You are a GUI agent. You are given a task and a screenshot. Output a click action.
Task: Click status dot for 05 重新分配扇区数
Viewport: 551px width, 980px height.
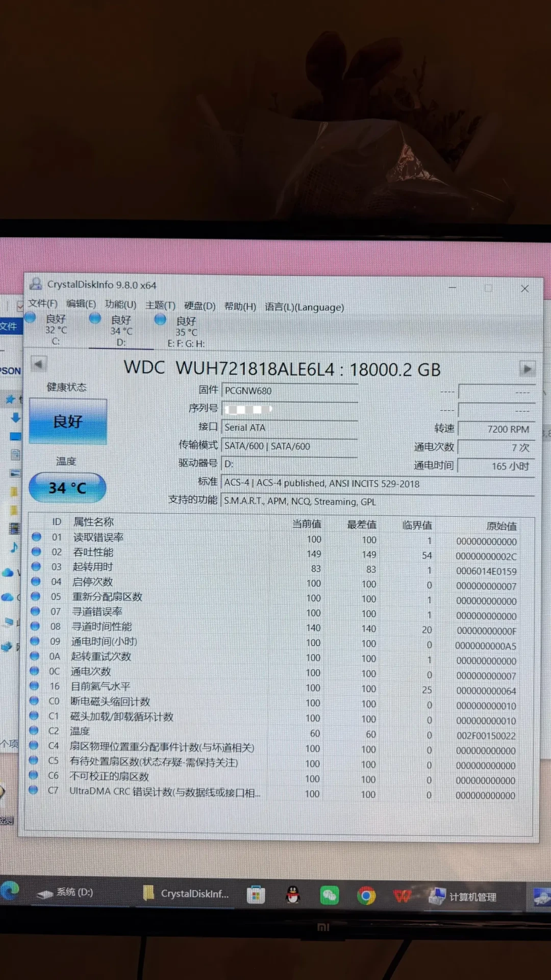tap(35, 596)
